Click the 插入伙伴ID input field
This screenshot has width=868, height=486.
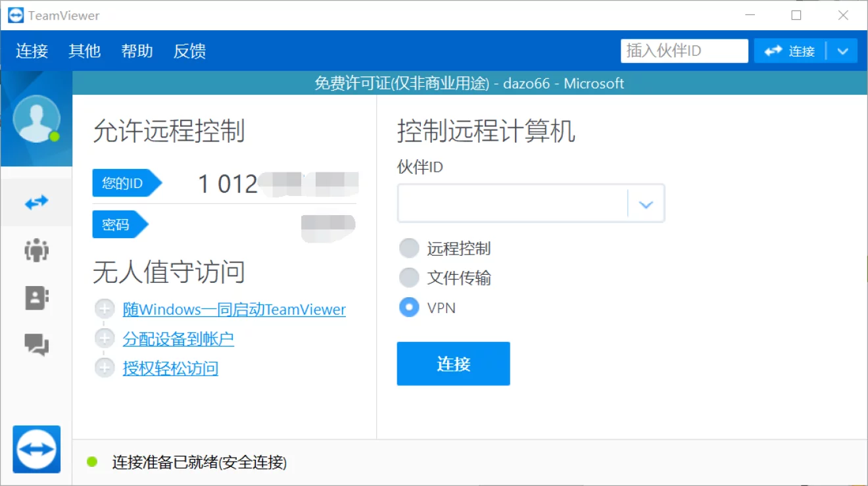[684, 51]
